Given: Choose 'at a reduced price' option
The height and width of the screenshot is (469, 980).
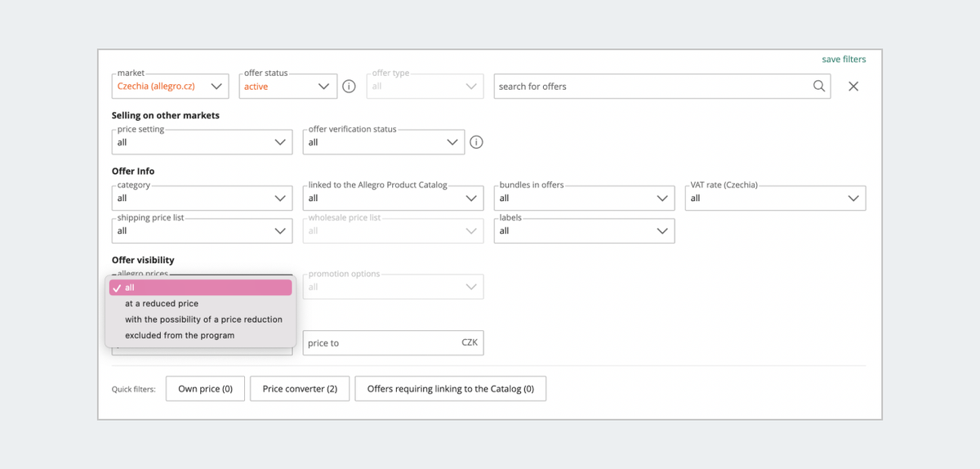Looking at the screenshot, I should [200, 303].
